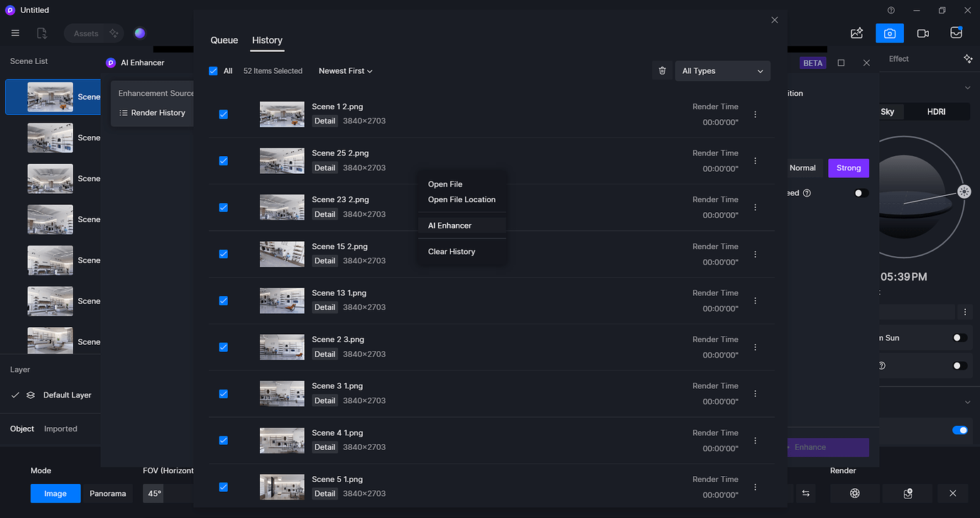This screenshot has height=518, width=980.
Task: Toggle the All checkbox in History
Action: (213, 71)
